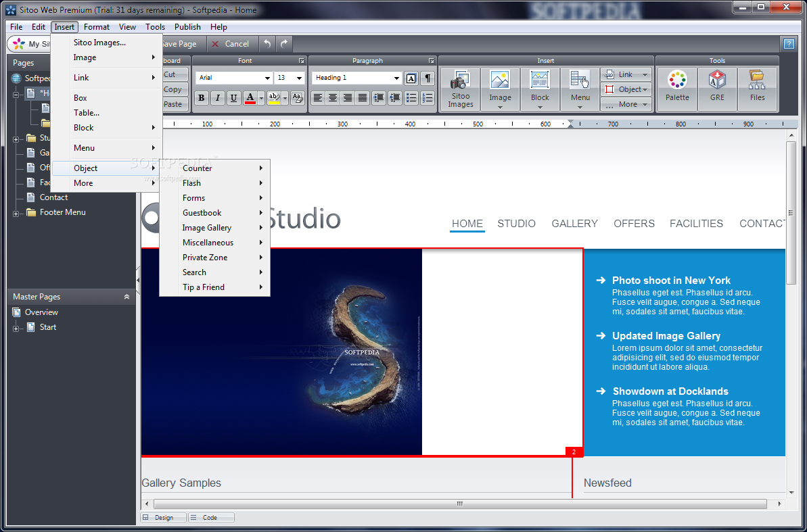Open Image Gallery submenu
807x532 pixels.
click(214, 227)
